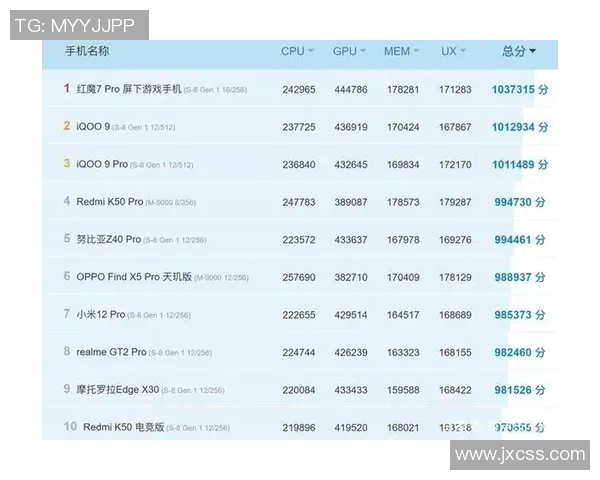Open the 努比亚Z40 Pro entry
Screen dimensions: 600x480
pyautogui.click(x=109, y=240)
